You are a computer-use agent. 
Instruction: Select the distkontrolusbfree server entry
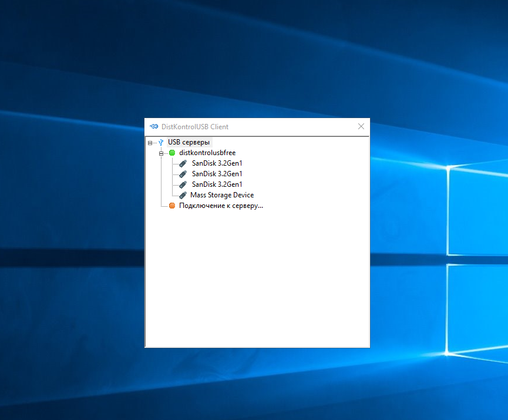pos(207,153)
